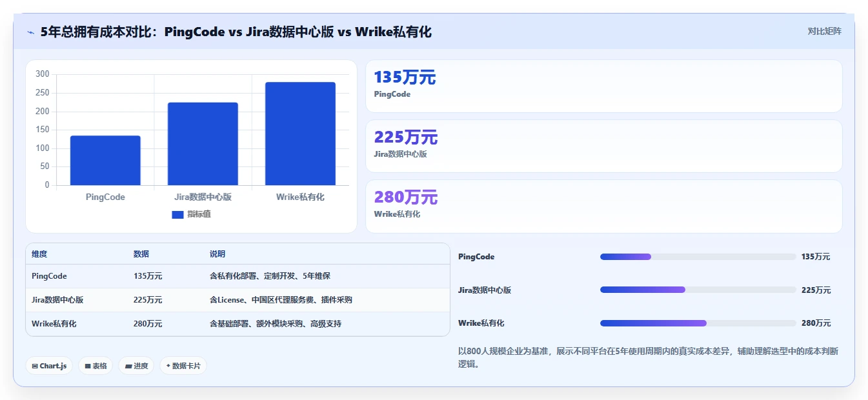Click the 说明 column header
Screen dimensions: 868x400
pos(217,254)
